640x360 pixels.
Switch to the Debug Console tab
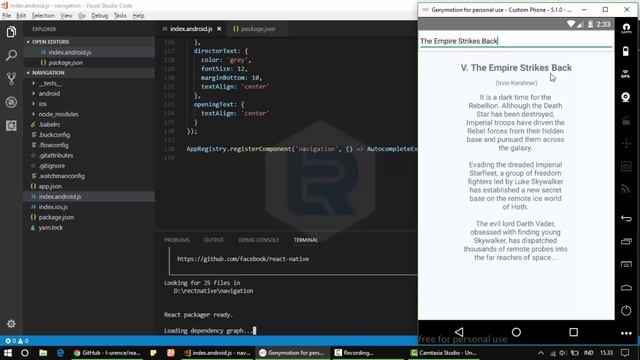(x=259, y=240)
